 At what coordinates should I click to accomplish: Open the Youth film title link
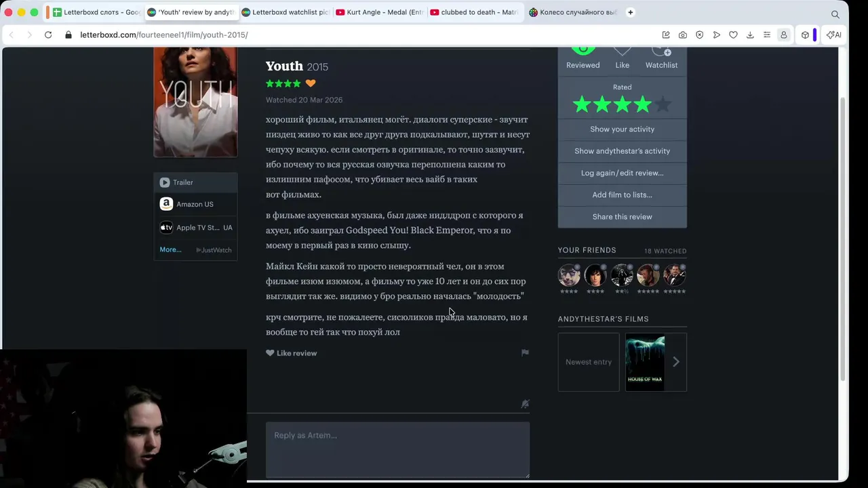(x=284, y=66)
